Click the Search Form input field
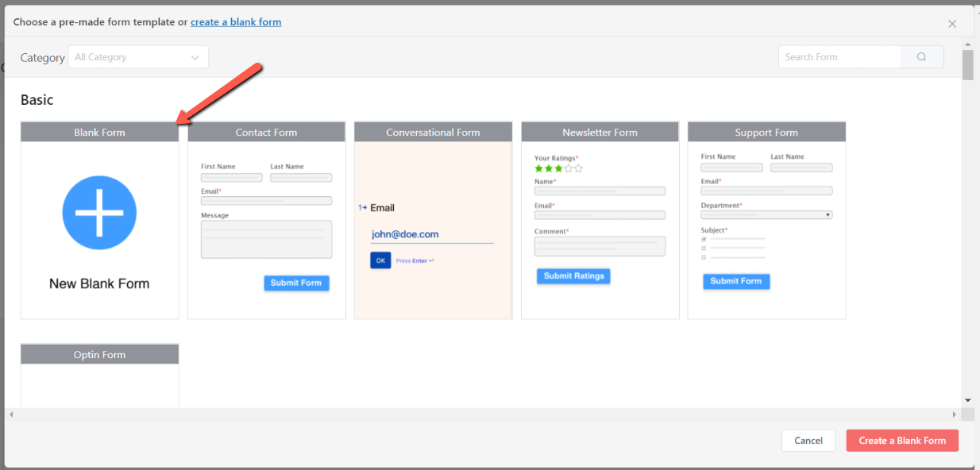The height and width of the screenshot is (470, 980). pos(839,57)
